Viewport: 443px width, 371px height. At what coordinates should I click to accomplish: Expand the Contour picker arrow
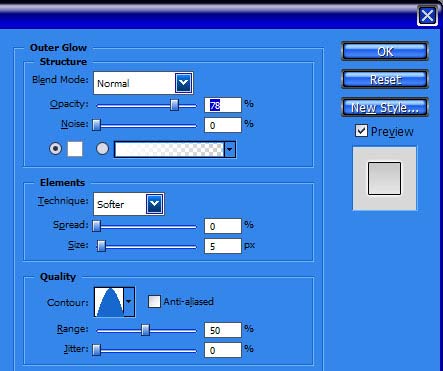[129, 302]
